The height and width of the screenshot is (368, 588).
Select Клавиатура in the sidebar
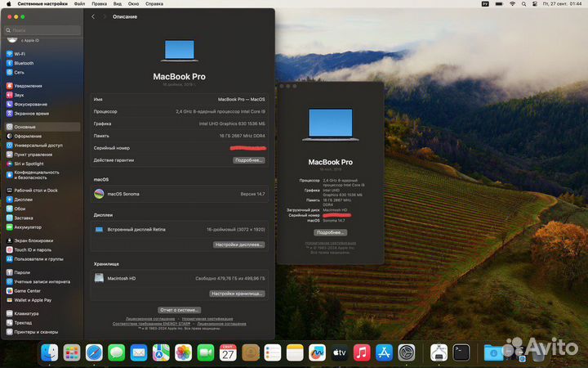[x=42, y=313]
